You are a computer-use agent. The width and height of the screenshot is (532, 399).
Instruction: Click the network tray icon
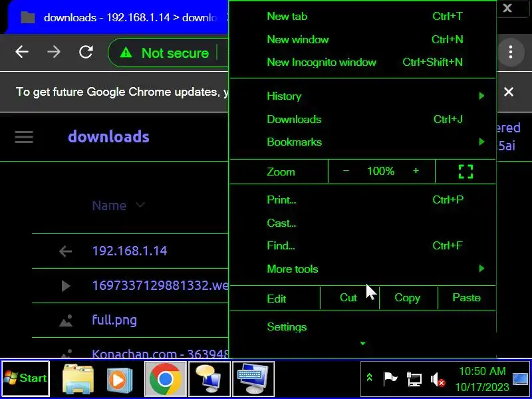click(414, 379)
